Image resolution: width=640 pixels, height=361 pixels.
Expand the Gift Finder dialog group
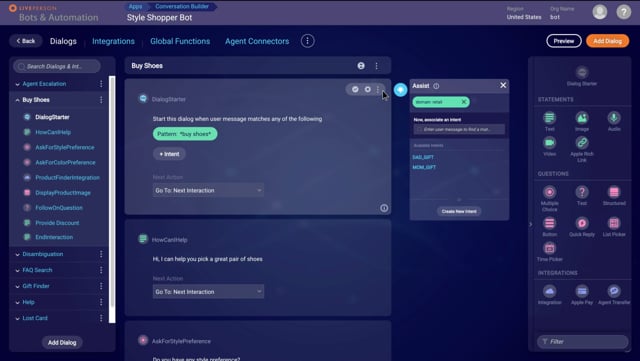coord(18,286)
